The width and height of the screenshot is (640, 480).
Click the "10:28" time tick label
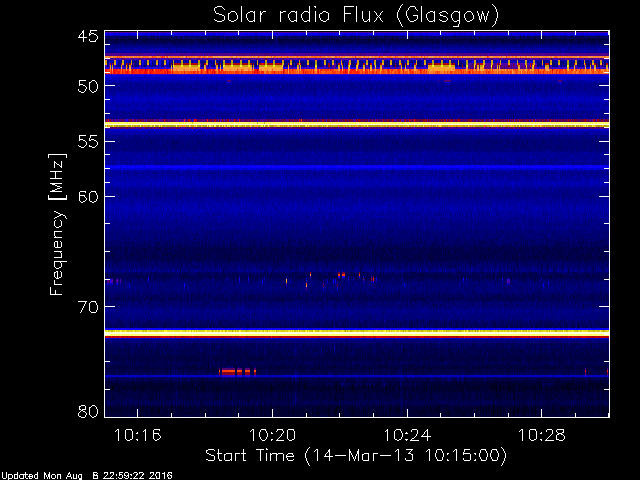click(542, 435)
